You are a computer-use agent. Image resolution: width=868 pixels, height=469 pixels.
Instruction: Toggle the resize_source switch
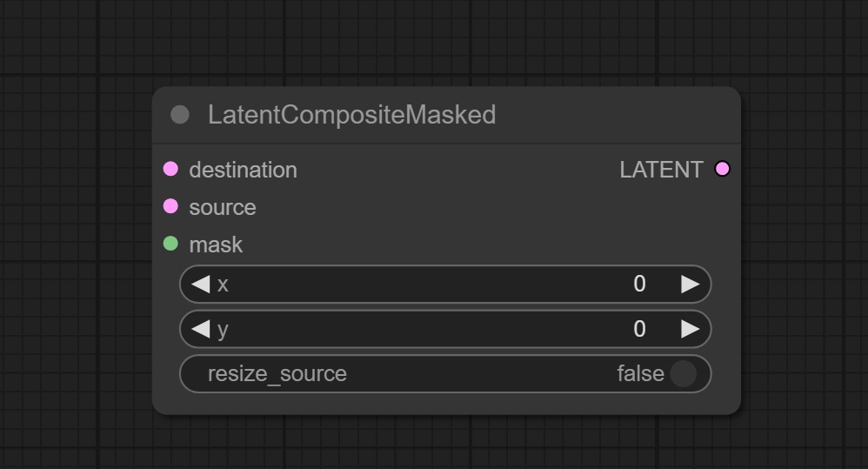pos(683,374)
